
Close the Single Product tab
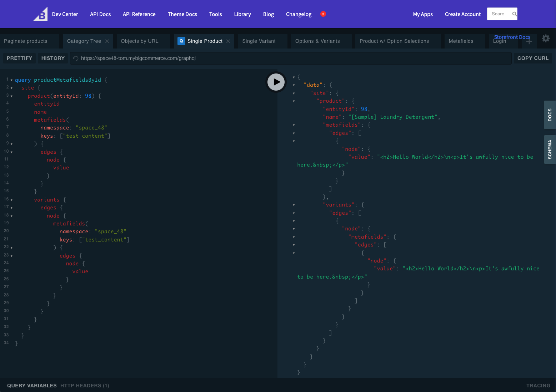(228, 41)
